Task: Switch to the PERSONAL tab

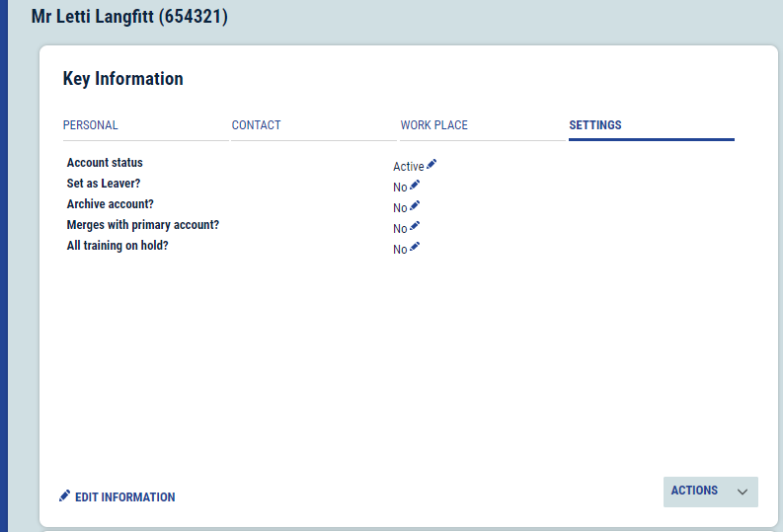Action: tap(91, 125)
